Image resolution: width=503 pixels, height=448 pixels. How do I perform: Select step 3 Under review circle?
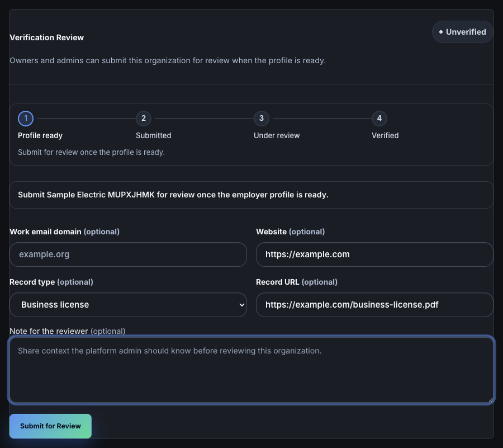click(x=262, y=119)
